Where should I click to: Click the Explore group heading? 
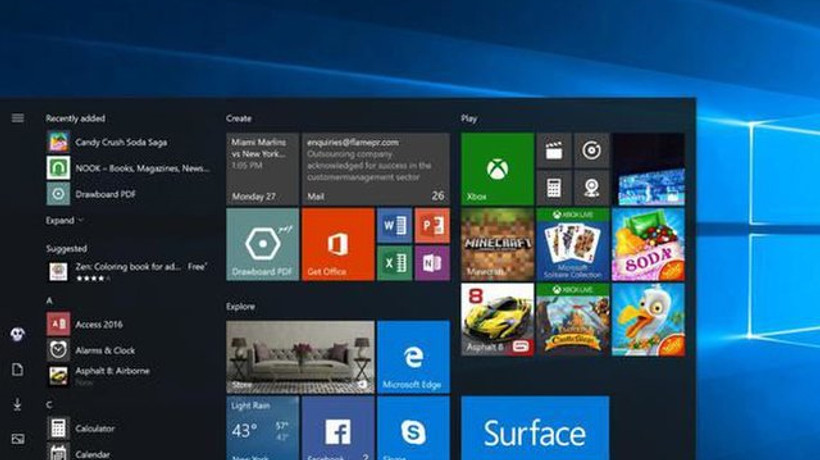coord(241,307)
